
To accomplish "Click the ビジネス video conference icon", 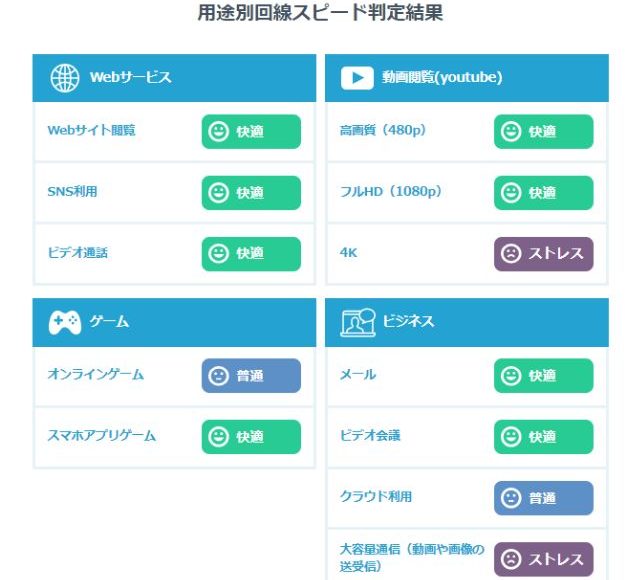I will (358, 323).
